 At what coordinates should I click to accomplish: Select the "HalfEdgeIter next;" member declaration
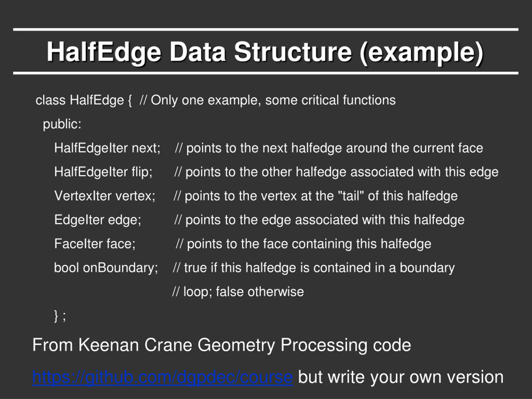click(107, 148)
